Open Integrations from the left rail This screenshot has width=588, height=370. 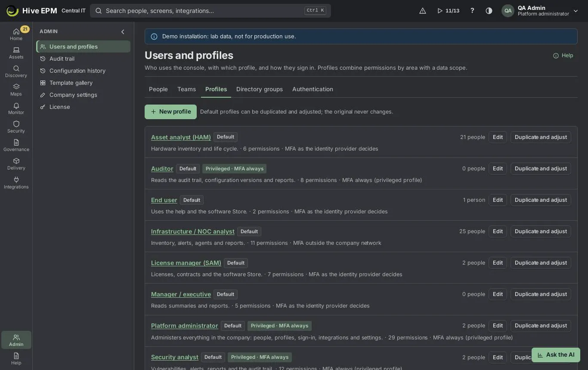coord(16,183)
